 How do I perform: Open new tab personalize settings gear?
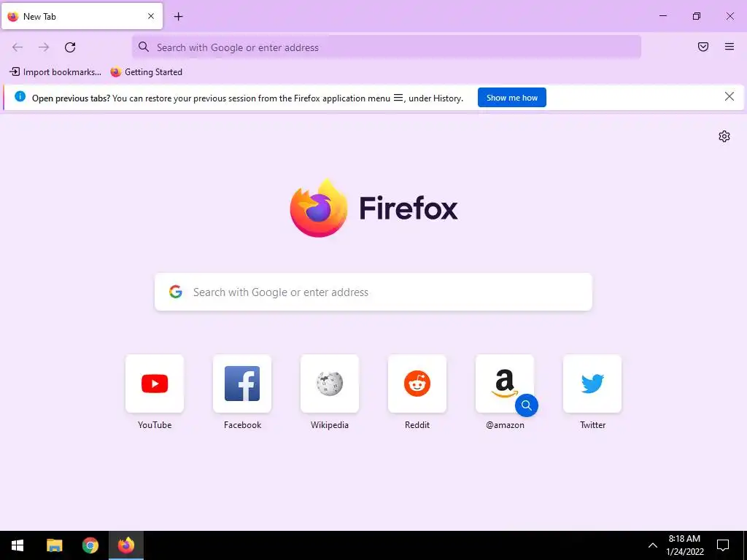[x=724, y=136]
